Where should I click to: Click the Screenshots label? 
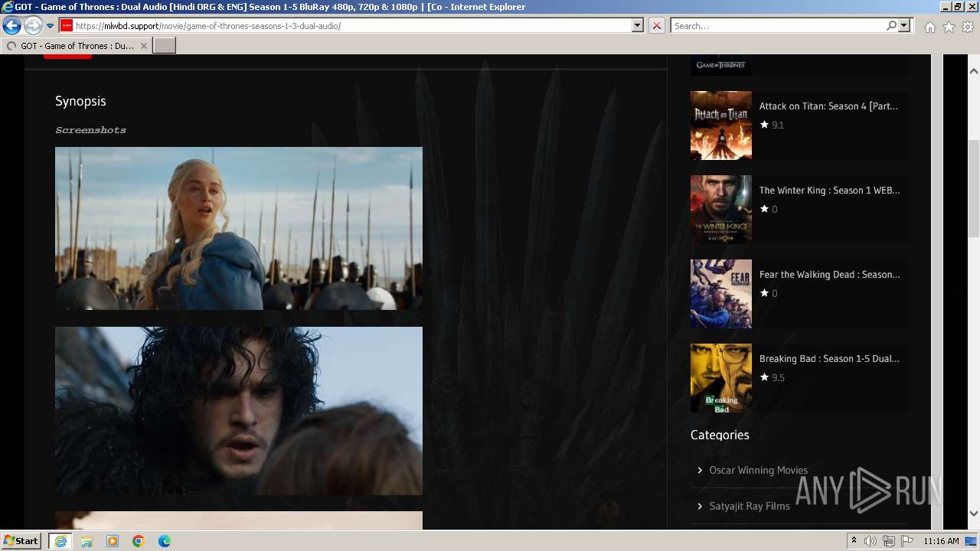tap(90, 130)
